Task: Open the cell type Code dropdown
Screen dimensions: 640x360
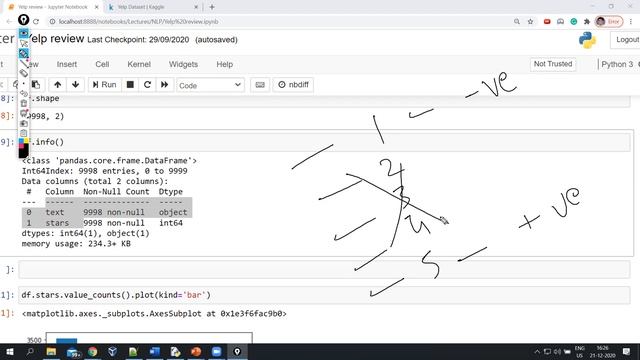Action: tap(210, 85)
